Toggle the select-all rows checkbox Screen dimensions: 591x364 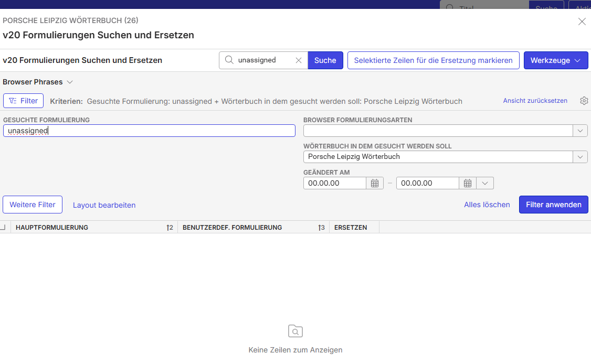[x=2, y=227]
